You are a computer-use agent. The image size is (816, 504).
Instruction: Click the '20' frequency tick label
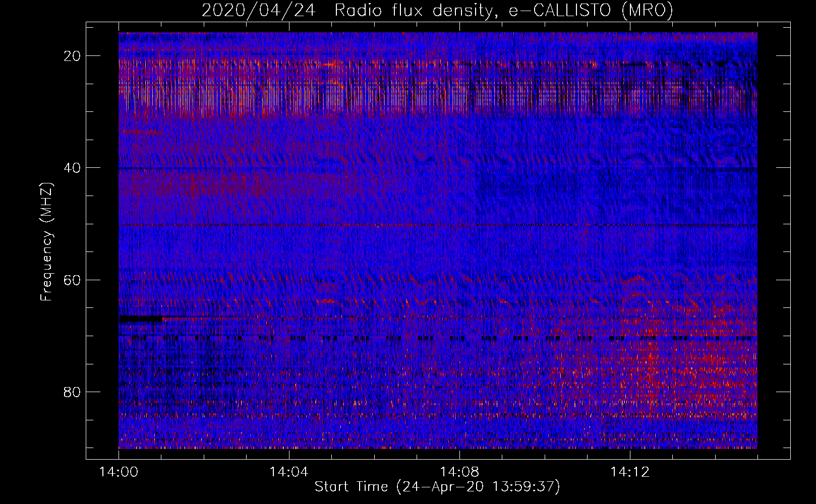[x=73, y=56]
